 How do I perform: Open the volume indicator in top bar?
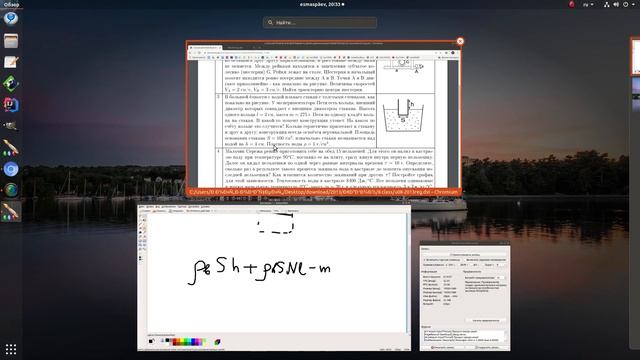pyautogui.click(x=616, y=4)
